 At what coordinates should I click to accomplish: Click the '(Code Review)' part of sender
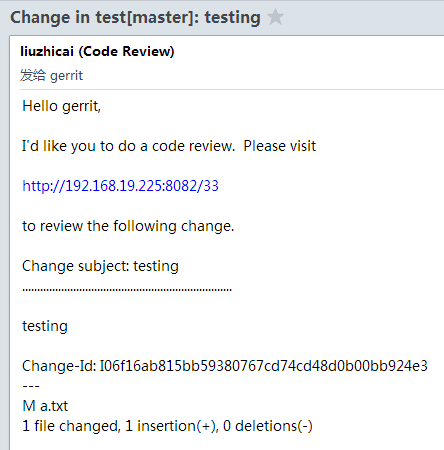pyautogui.click(x=126, y=51)
